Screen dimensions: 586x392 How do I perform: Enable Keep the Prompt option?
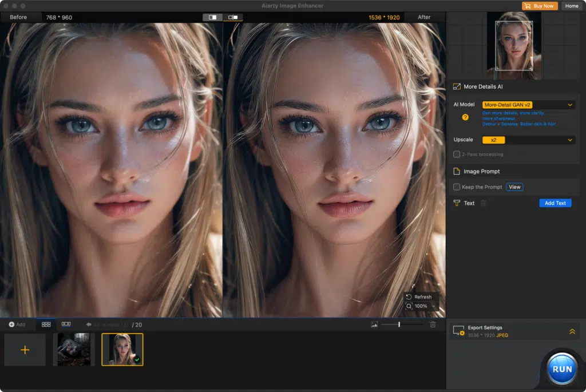point(456,187)
